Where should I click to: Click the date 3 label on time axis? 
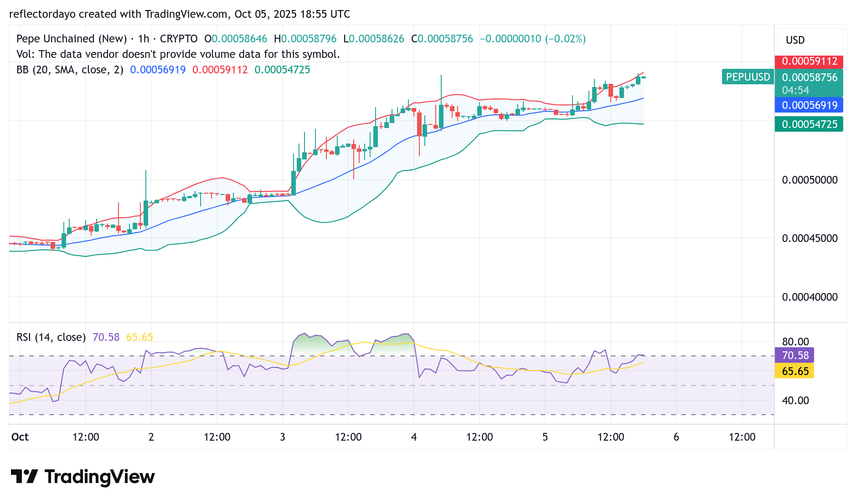[283, 437]
